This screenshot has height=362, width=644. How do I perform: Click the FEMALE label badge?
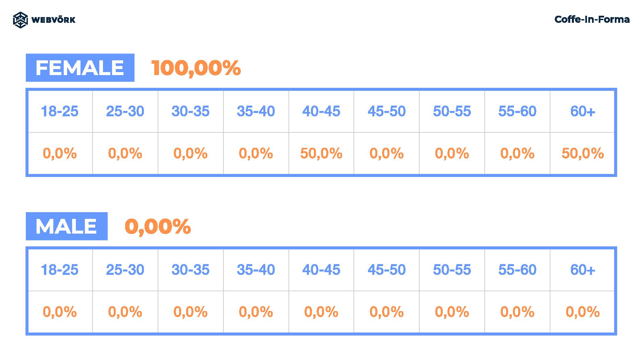(80, 68)
